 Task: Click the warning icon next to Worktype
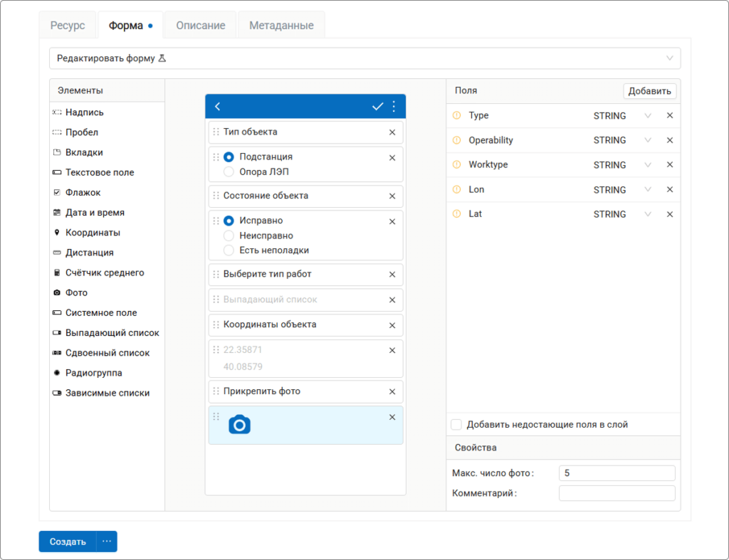[x=456, y=164]
